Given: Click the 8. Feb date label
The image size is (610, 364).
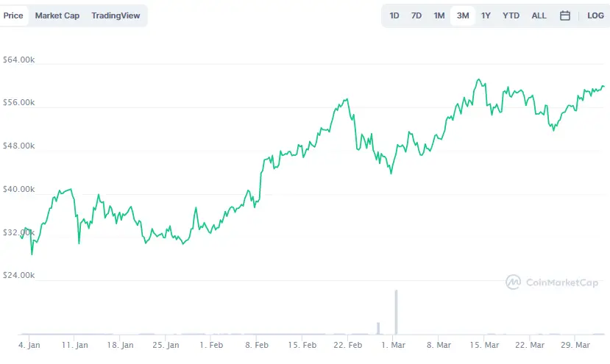Looking at the screenshot, I should [x=257, y=345].
